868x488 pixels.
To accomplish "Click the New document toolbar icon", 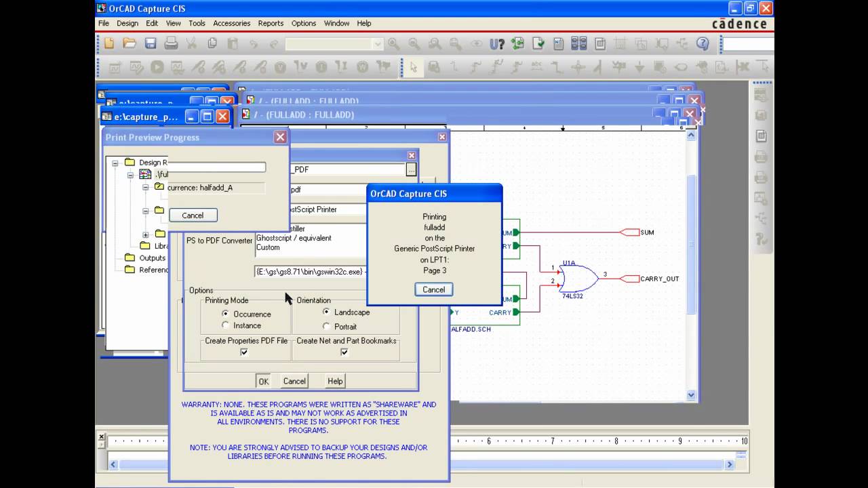I will (109, 43).
